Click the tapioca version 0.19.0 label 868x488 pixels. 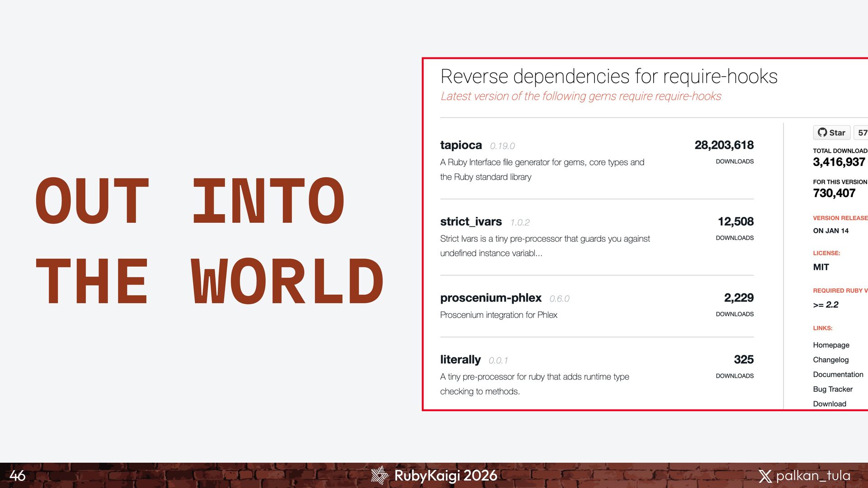(x=502, y=146)
